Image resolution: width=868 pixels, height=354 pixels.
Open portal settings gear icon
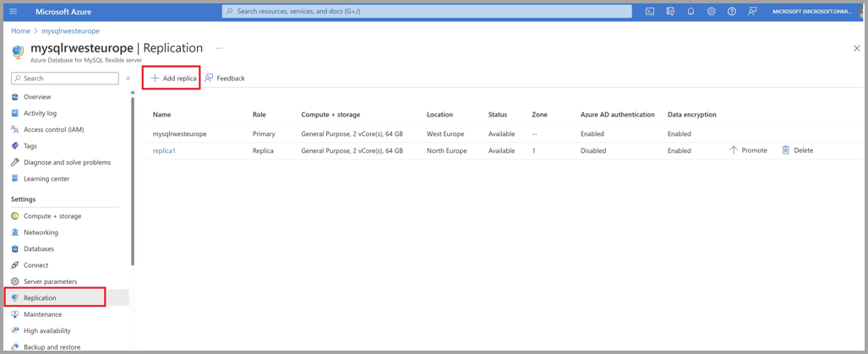711,12
